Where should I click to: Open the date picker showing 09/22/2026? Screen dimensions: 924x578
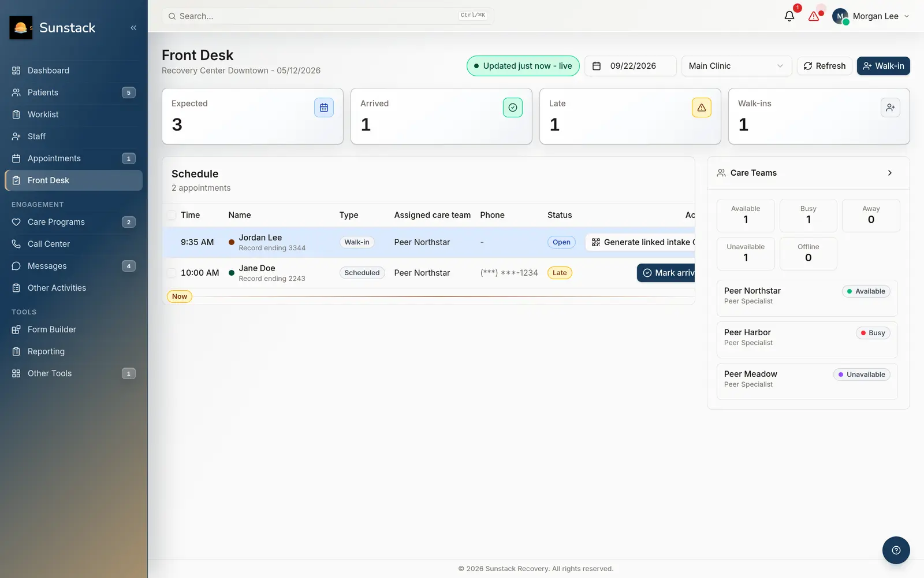click(631, 66)
